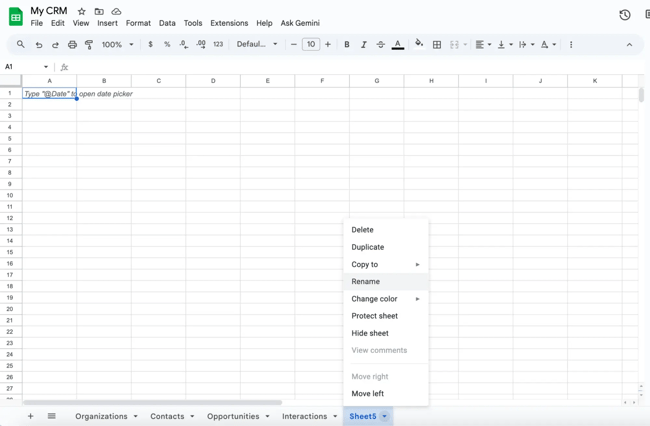This screenshot has height=426, width=650.
Task: Star the My CRM document
Action: pyautogui.click(x=82, y=11)
